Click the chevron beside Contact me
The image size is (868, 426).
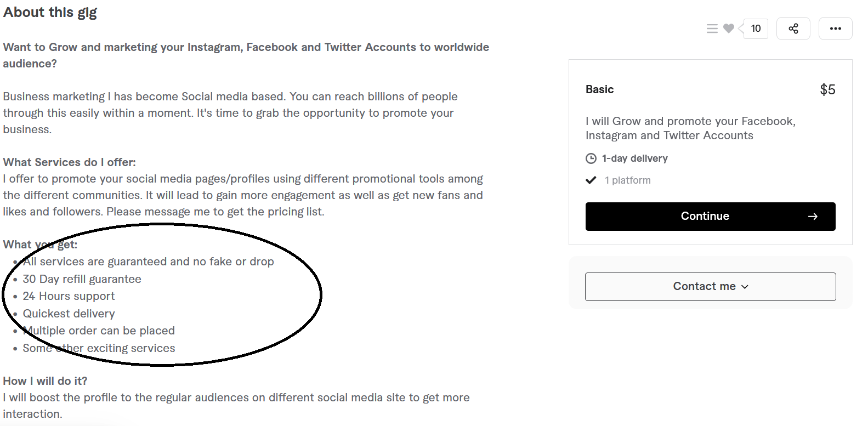point(745,287)
